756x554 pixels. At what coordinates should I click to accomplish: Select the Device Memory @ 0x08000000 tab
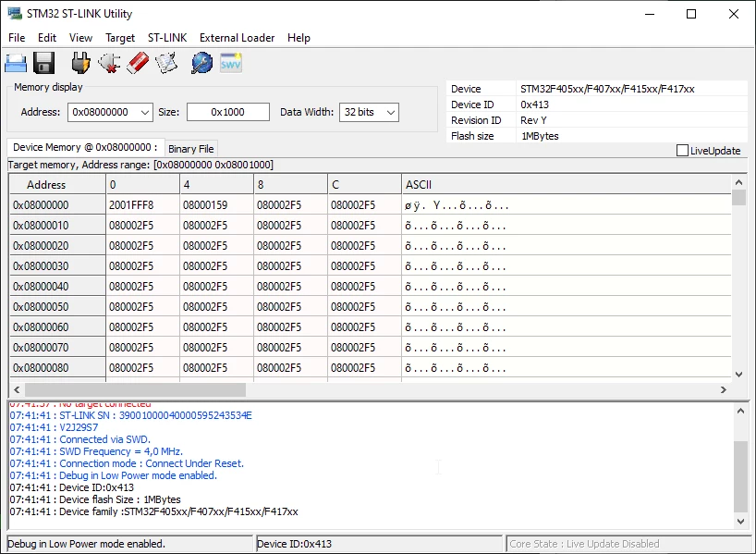pyautogui.click(x=85, y=147)
